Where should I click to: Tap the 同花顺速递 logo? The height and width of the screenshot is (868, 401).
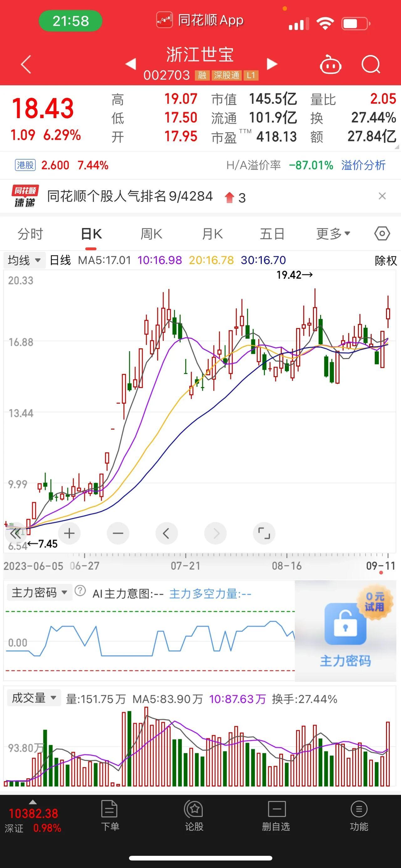coord(25,196)
